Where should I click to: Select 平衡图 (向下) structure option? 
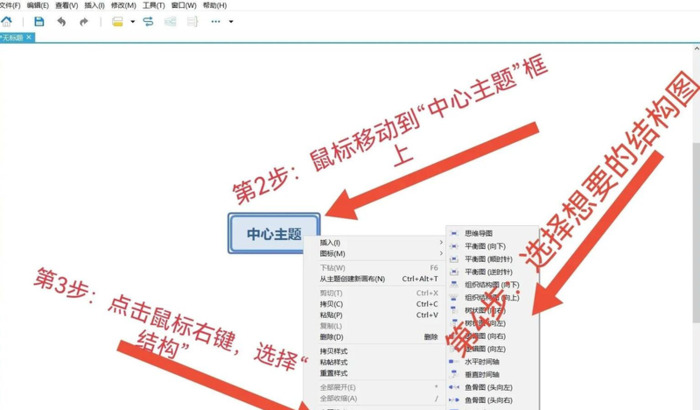pyautogui.click(x=492, y=246)
